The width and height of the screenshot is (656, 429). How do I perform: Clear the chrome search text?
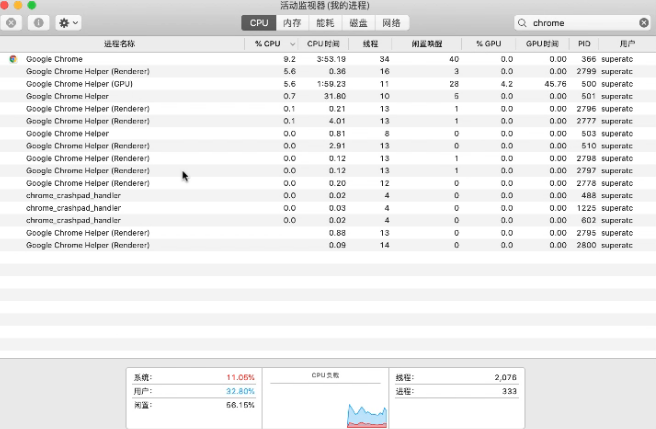644,23
